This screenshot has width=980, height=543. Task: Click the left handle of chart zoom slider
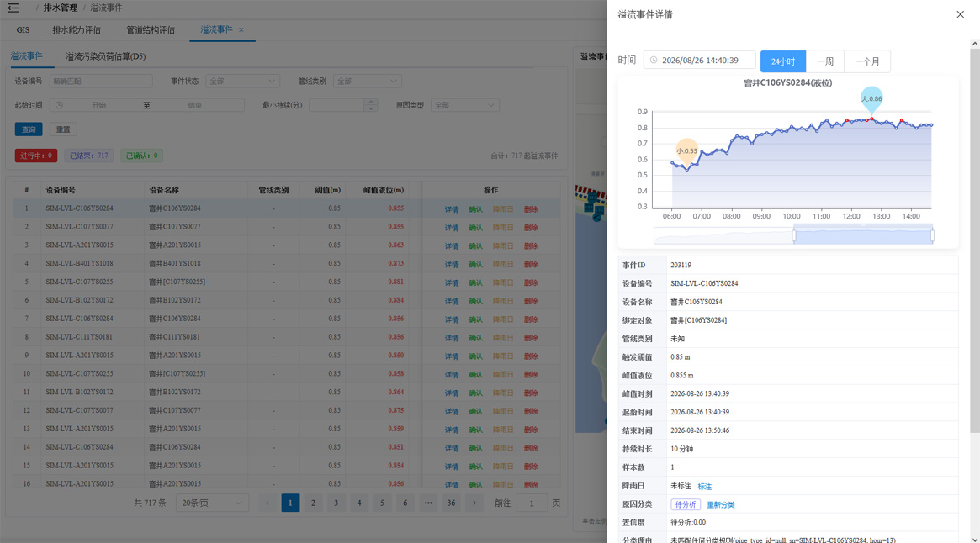[x=794, y=235]
